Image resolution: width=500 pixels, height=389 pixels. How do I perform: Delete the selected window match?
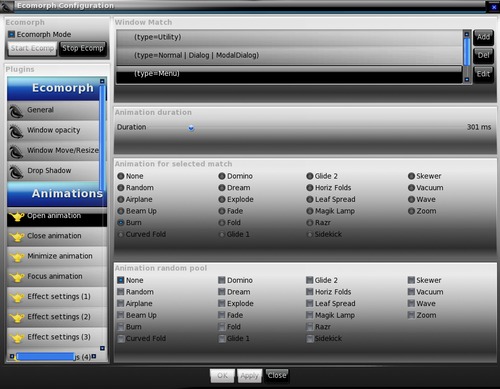coord(483,55)
